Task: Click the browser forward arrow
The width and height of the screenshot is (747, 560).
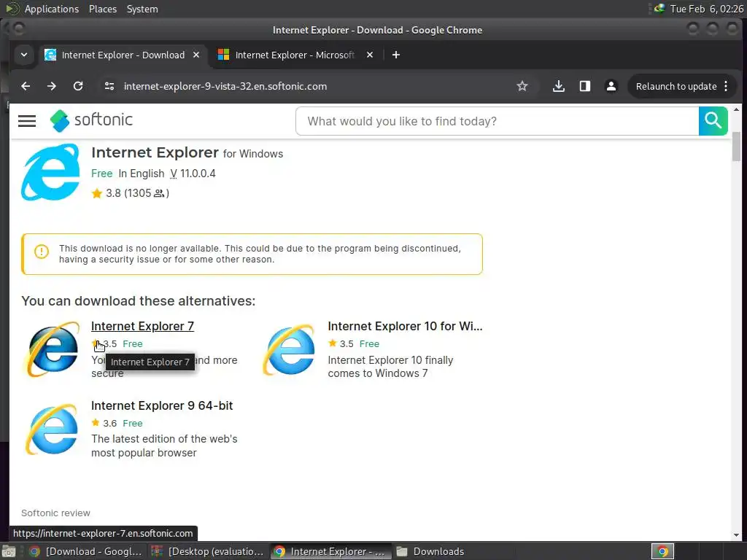Action: coord(52,86)
